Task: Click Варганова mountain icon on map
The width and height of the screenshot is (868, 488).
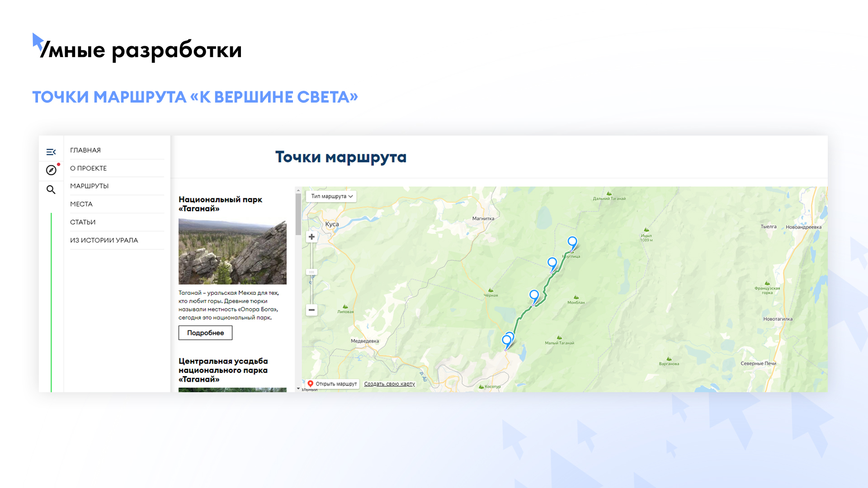Action: coord(669,359)
